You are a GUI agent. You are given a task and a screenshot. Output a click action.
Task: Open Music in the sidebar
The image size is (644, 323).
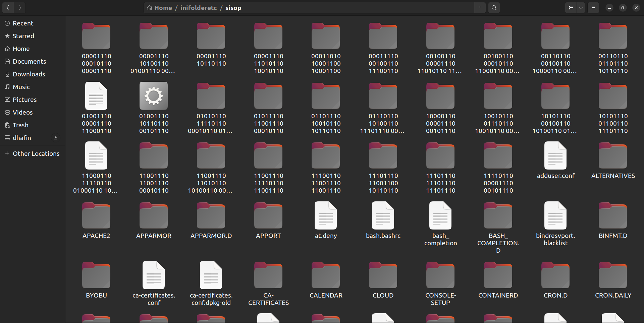tap(33, 87)
